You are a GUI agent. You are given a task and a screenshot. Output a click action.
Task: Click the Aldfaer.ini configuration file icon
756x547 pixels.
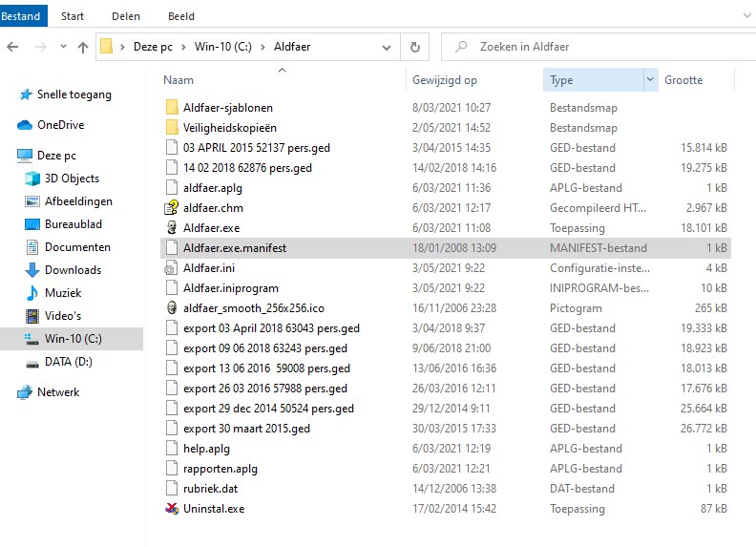click(x=172, y=268)
